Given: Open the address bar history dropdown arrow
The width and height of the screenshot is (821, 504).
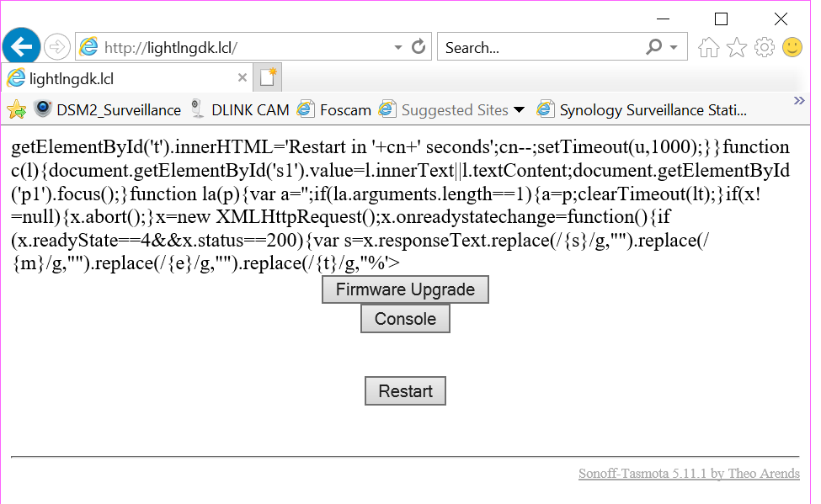Looking at the screenshot, I should click(398, 48).
